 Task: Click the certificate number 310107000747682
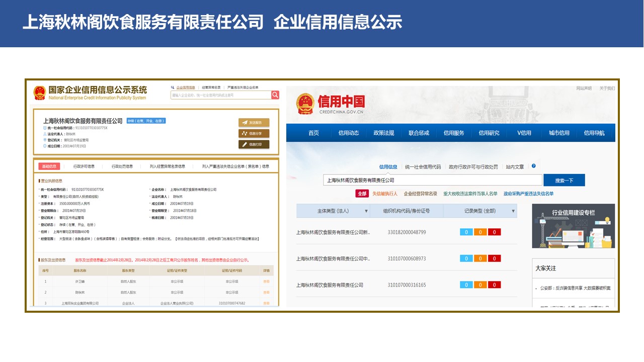[232, 303]
